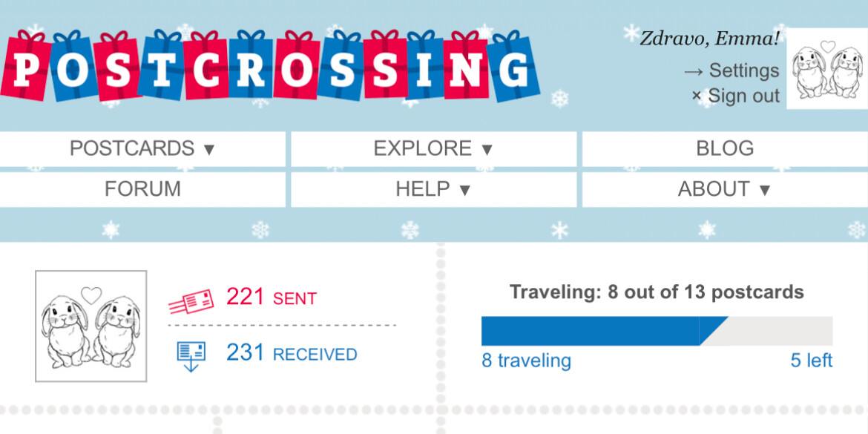
Task: View the 231 Received postcards
Action: [292, 353]
